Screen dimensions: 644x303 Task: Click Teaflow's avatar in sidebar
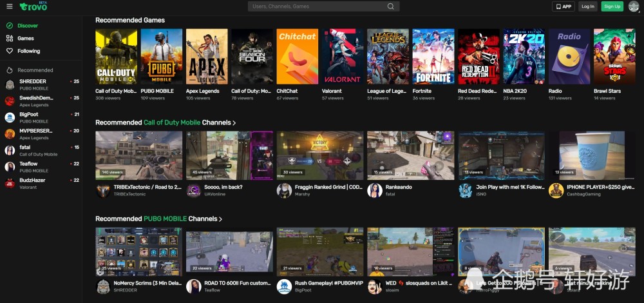click(x=10, y=167)
